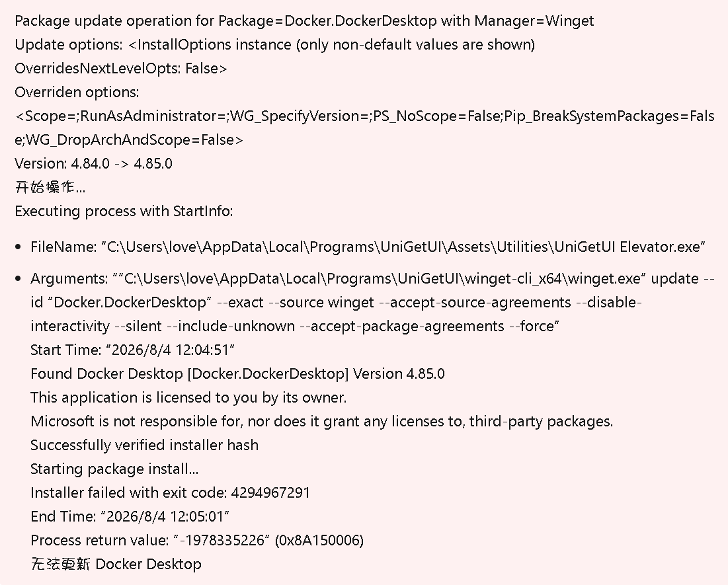Click Process return value 0x8A150006 line

click(197, 541)
